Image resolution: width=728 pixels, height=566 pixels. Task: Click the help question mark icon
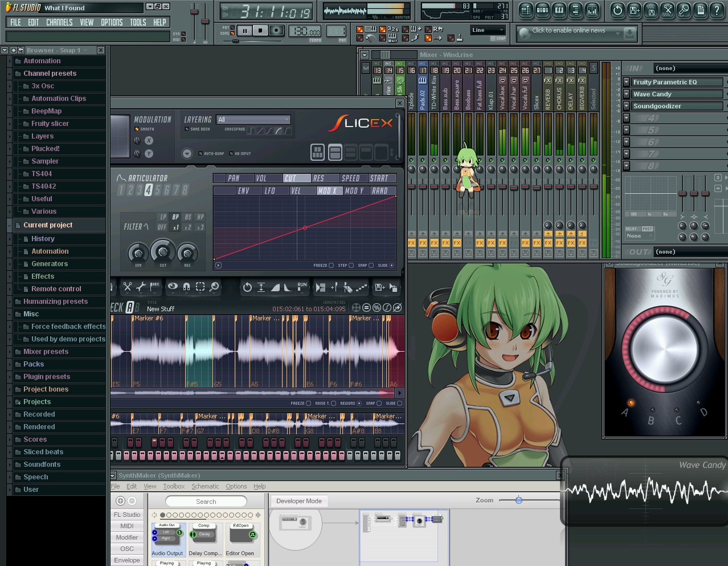(717, 10)
